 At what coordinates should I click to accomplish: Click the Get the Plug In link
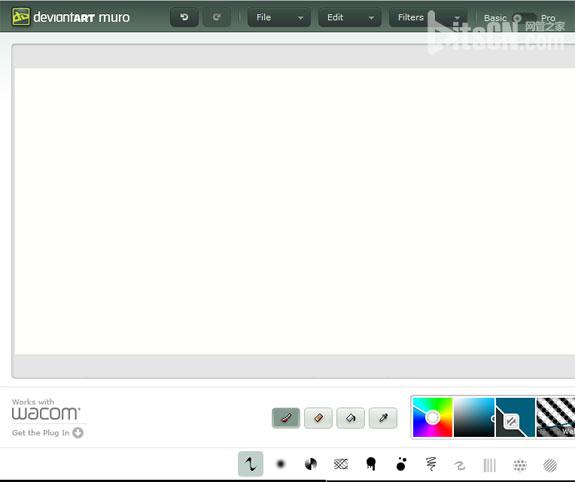click(47, 433)
